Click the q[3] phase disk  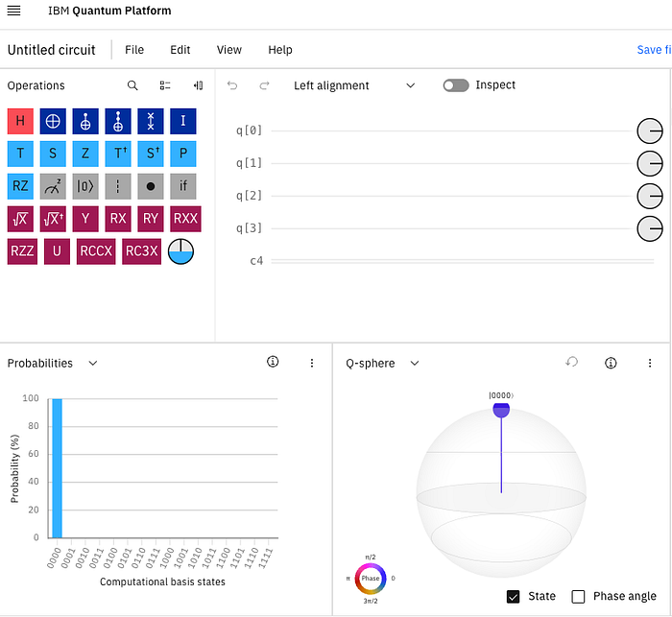click(x=650, y=228)
